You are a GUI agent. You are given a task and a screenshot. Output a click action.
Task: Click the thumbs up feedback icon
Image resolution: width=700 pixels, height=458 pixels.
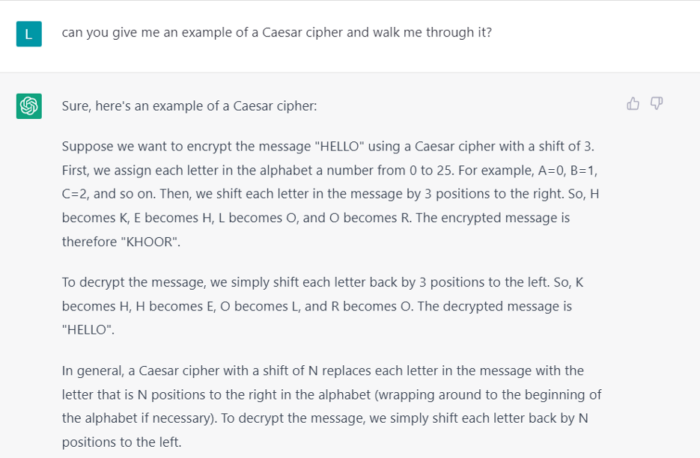(633, 103)
